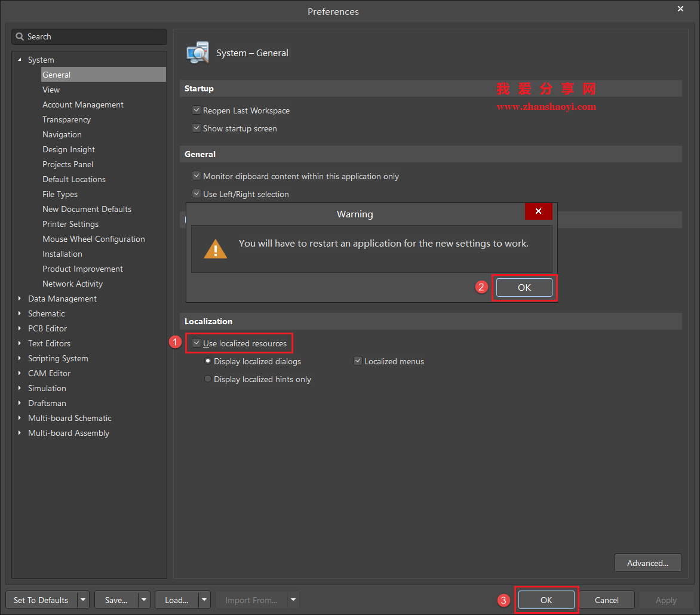
Task: Click the Advanced... button
Action: [x=647, y=563]
